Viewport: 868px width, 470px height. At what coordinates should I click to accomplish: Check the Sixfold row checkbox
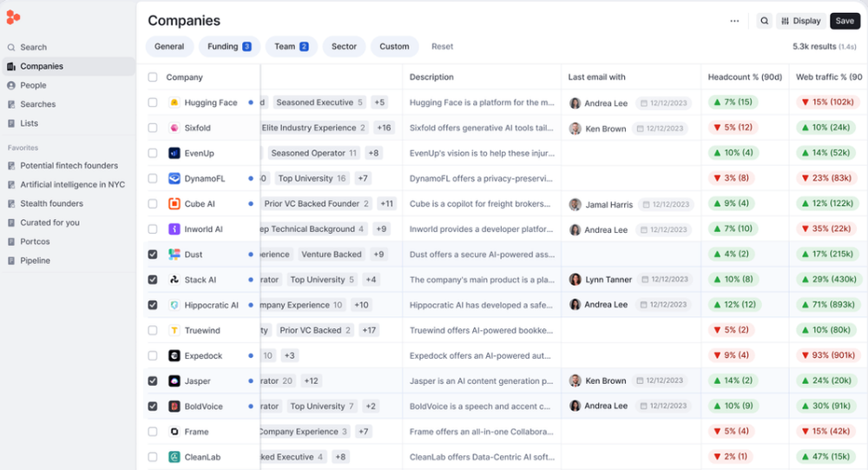coord(153,128)
